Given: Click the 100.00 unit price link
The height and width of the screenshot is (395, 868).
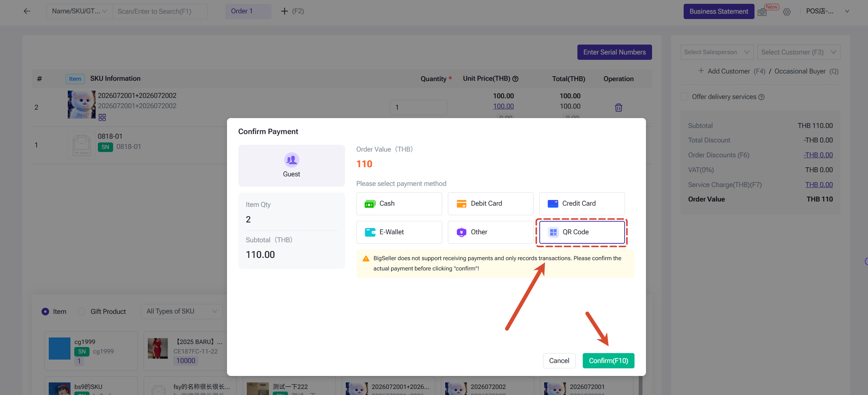Looking at the screenshot, I should coord(504,106).
